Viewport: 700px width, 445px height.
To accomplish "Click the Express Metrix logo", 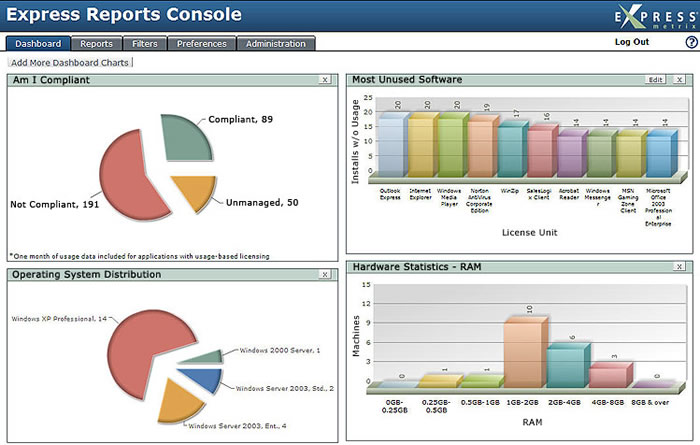I will (x=655, y=17).
